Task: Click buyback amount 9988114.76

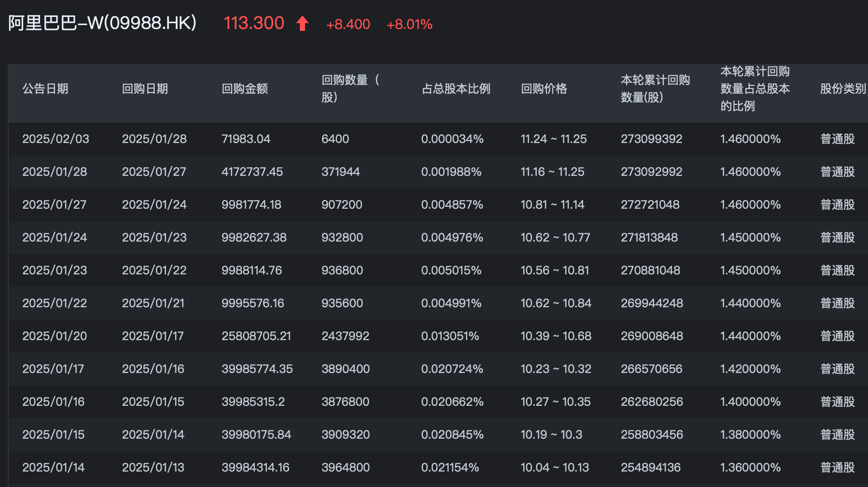Action: tap(252, 271)
